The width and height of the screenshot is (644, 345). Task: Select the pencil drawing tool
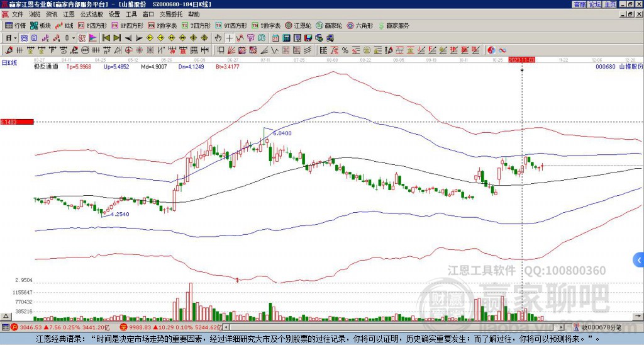pos(8,50)
